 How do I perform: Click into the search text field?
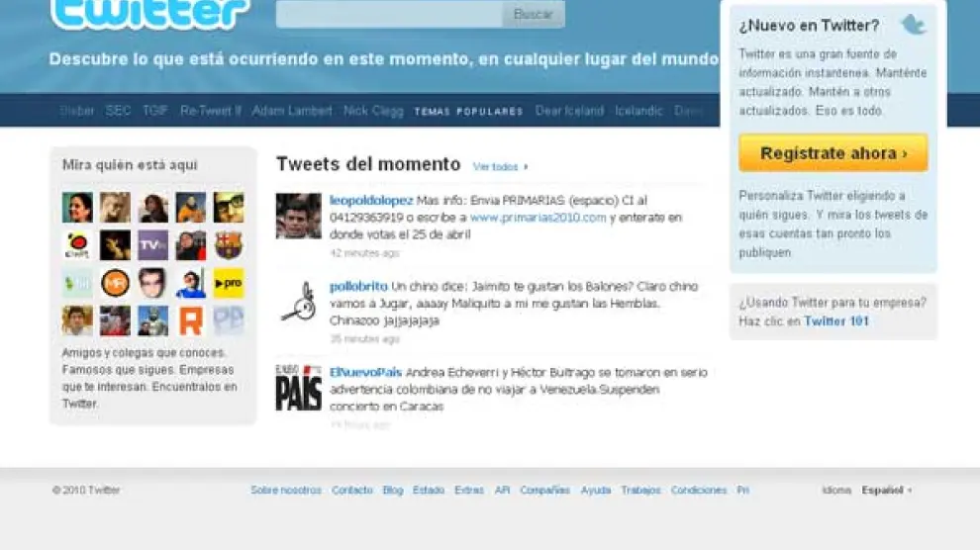389,15
